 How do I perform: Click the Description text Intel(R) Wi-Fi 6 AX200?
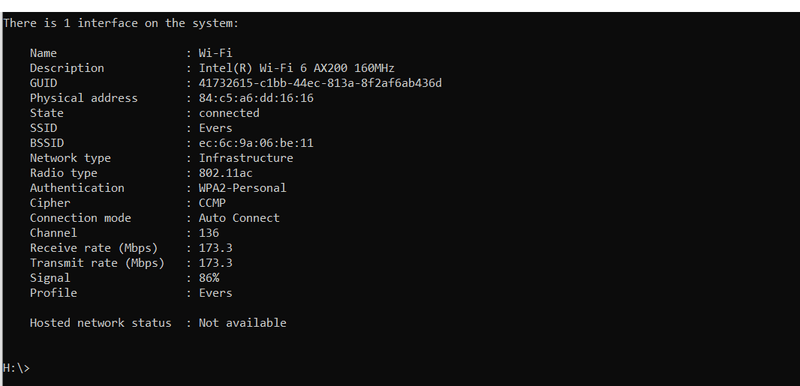click(273, 68)
